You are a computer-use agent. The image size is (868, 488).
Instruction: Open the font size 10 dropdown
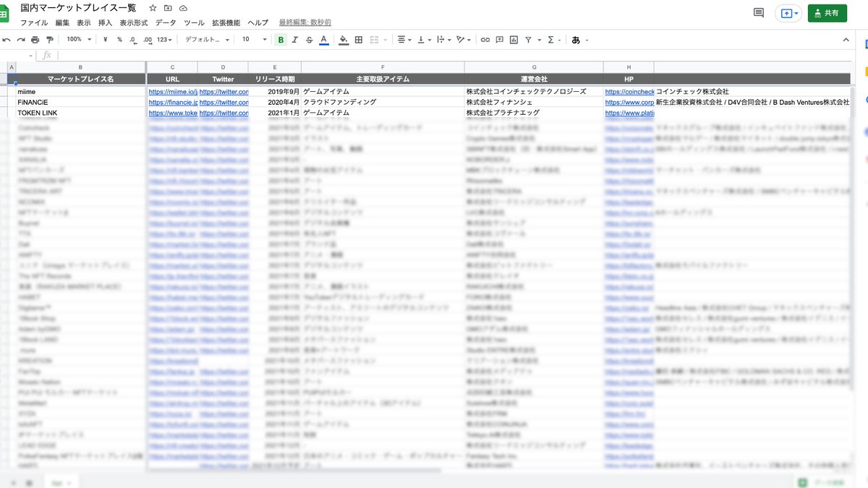[x=254, y=40]
